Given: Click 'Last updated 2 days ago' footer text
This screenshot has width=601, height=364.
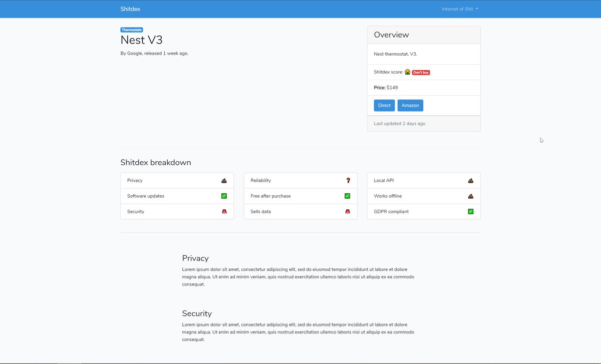Looking at the screenshot, I should [400, 124].
